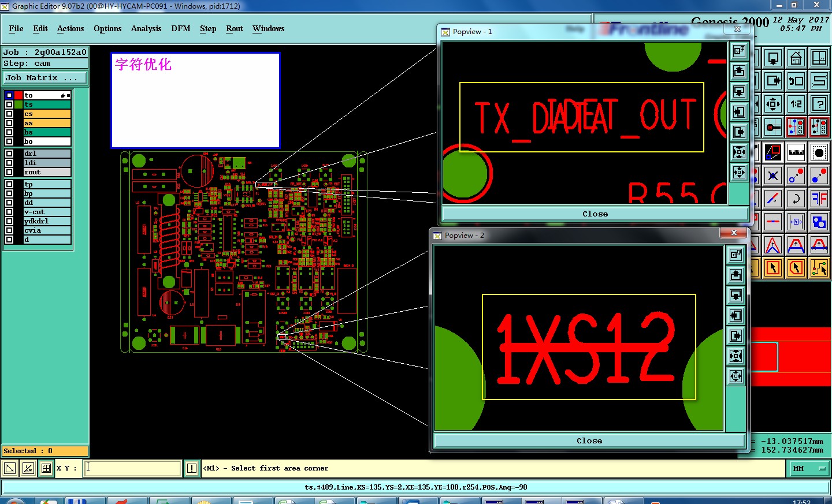
Task: Open the Options menu
Action: [107, 28]
